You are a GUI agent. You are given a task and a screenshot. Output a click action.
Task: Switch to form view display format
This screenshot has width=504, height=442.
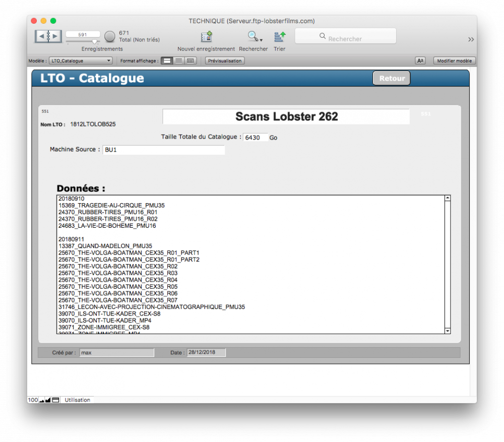click(x=167, y=61)
